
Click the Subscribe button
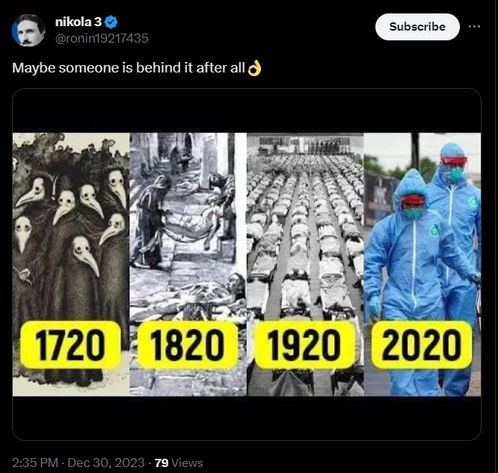coord(417,27)
